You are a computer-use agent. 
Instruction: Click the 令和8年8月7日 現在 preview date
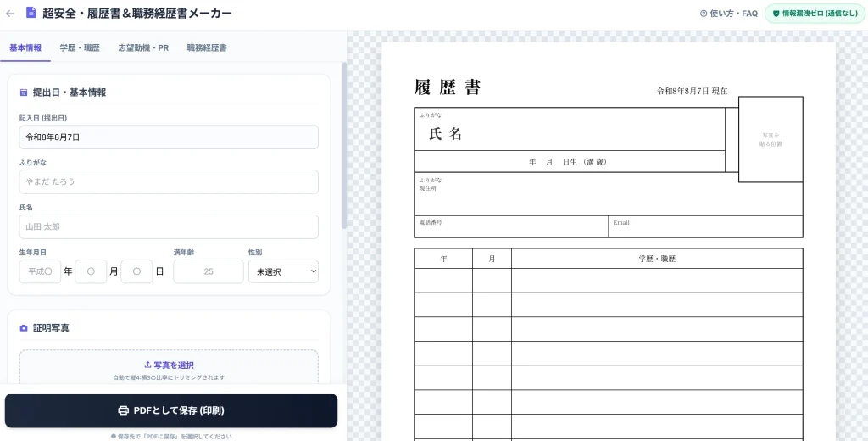click(x=692, y=91)
